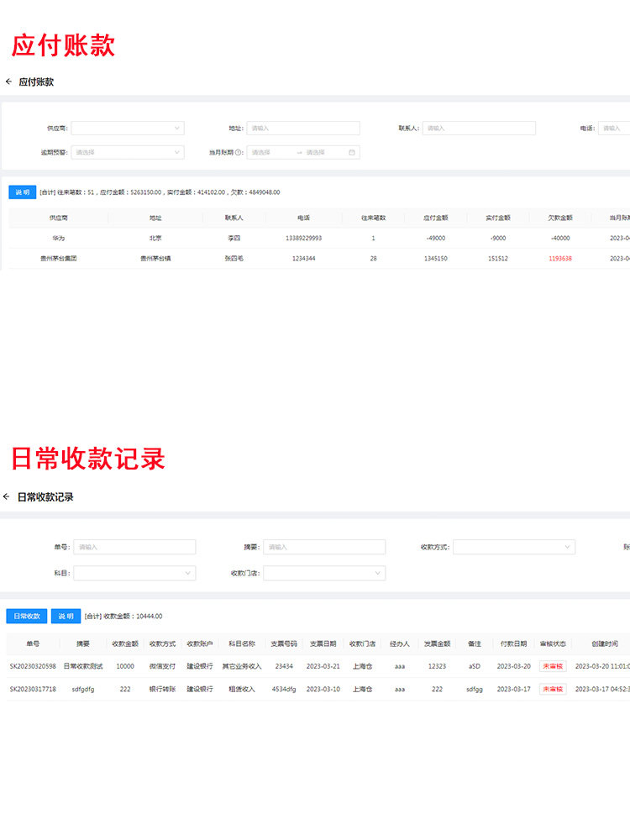Image resolution: width=630 pixels, height=840 pixels.
Task: Click the 联系人 column header in payables table
Action: (x=234, y=218)
